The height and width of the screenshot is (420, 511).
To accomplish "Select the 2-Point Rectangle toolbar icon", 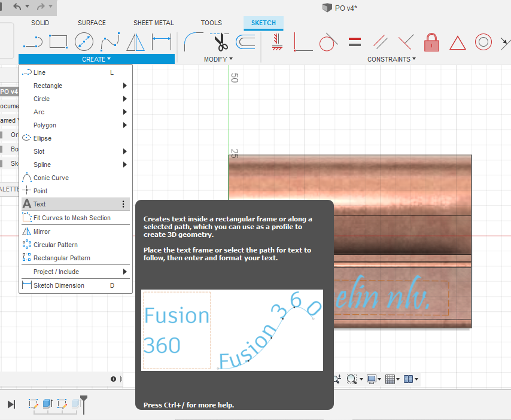I will pyautogui.click(x=58, y=42).
